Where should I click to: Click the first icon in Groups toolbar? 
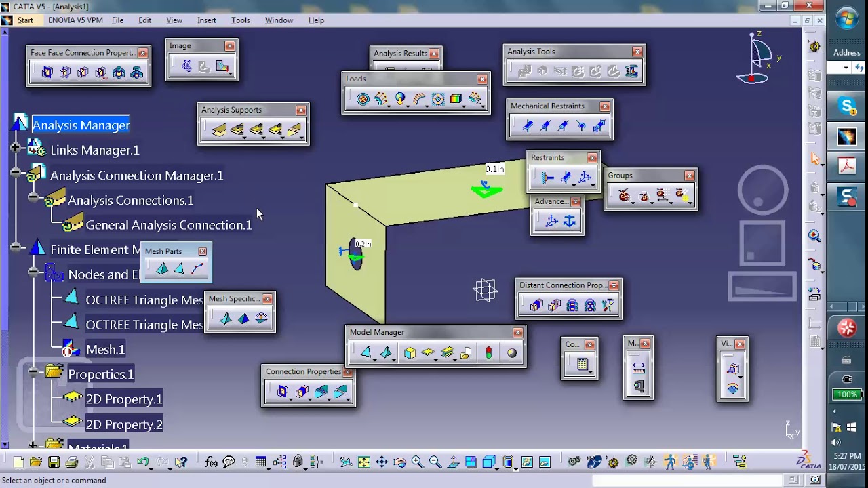(x=624, y=196)
